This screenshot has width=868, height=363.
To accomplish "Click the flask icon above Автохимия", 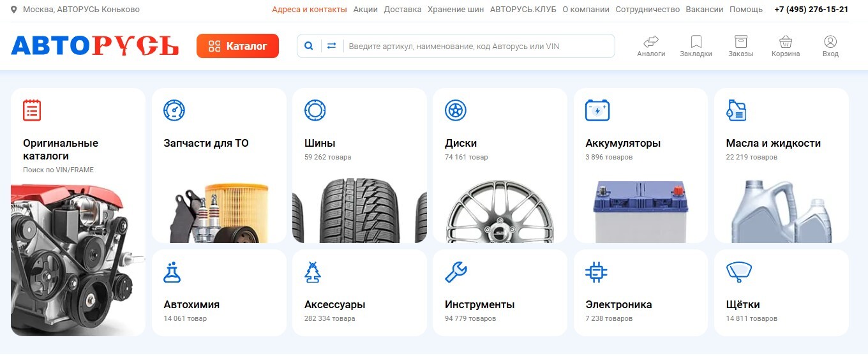I will pyautogui.click(x=172, y=272).
